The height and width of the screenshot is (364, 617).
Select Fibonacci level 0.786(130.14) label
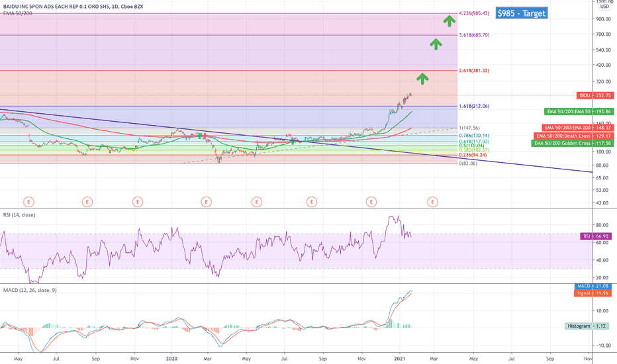point(474,136)
